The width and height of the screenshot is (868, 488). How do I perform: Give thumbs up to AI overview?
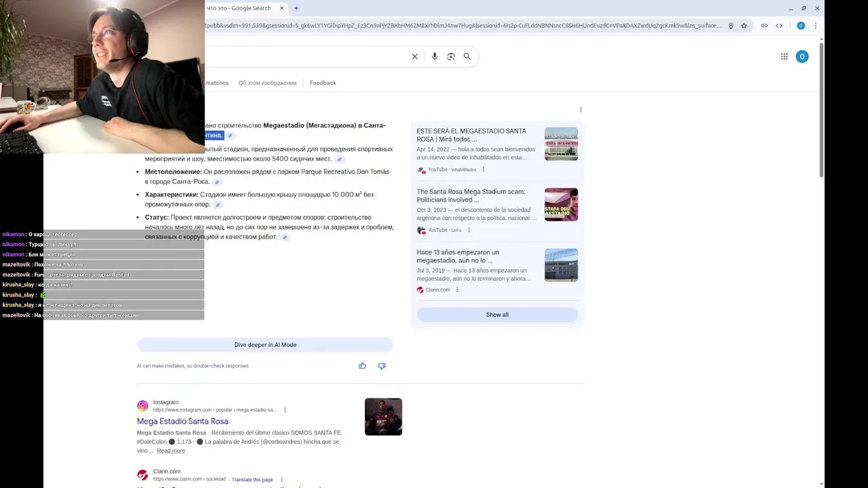[x=363, y=366]
